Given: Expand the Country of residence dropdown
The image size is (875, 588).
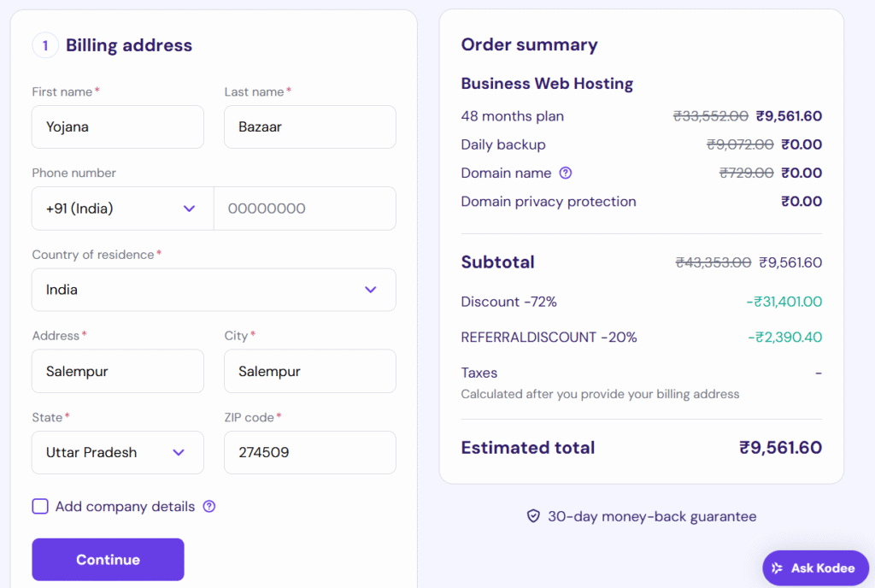Looking at the screenshot, I should click(x=214, y=290).
